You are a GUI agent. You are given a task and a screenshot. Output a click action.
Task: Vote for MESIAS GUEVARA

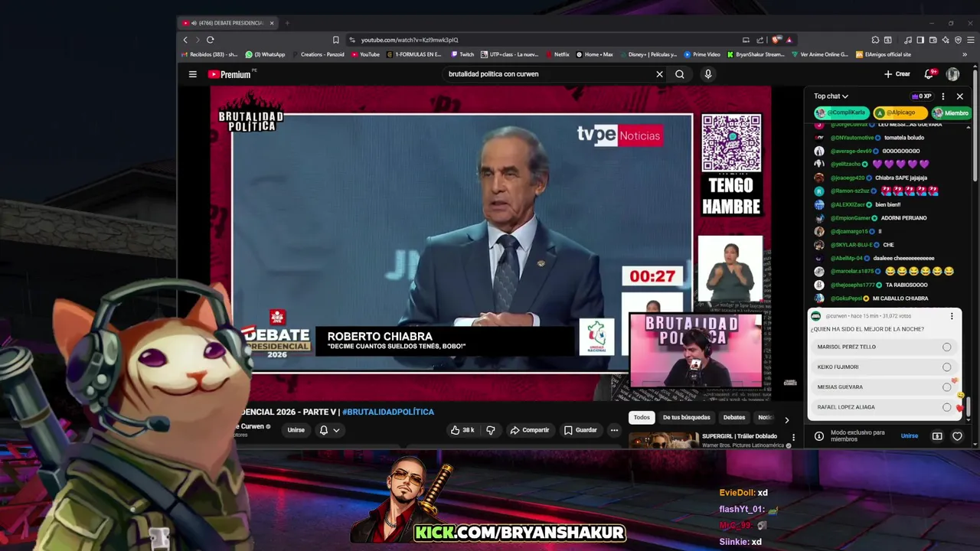[x=884, y=387]
